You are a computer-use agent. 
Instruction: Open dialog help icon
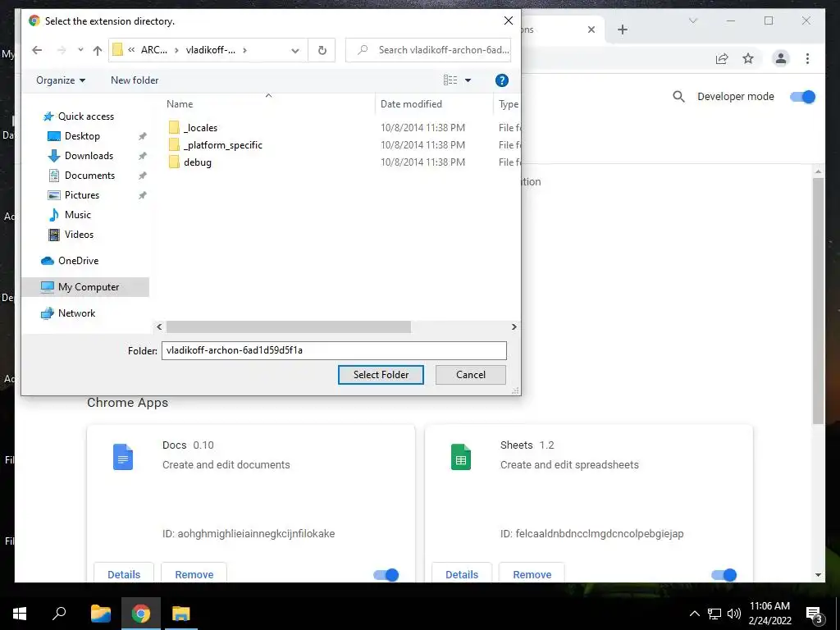click(501, 80)
